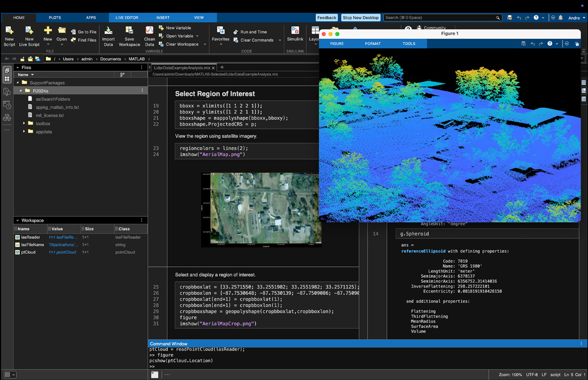Screen dimensions: 588x380
Task: Launch Simulink from the toolstrip
Action: click(x=295, y=32)
